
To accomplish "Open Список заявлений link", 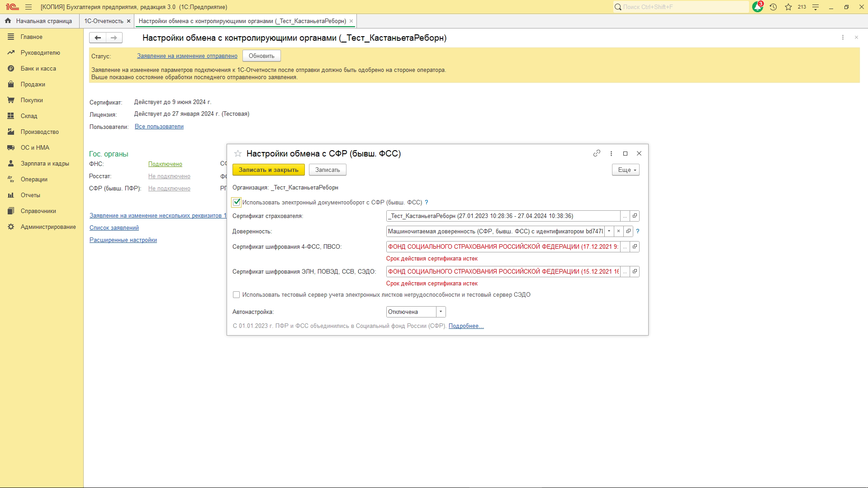I will [x=114, y=228].
